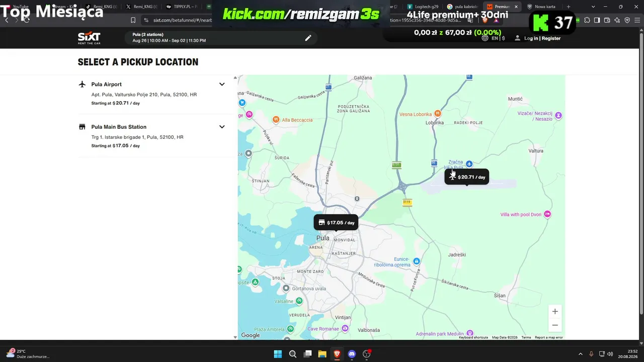Open the Brave browser taskbar icon
This screenshot has height=362, width=644.
pos(337,354)
